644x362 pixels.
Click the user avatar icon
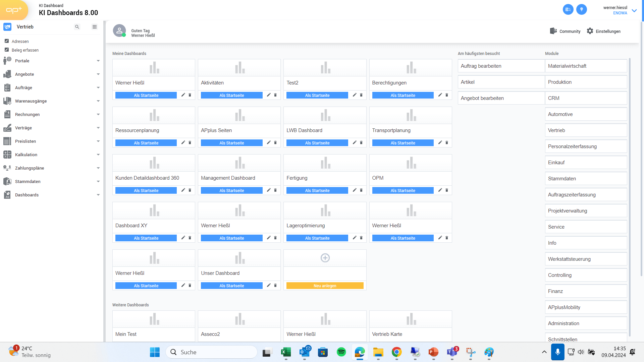tap(119, 31)
